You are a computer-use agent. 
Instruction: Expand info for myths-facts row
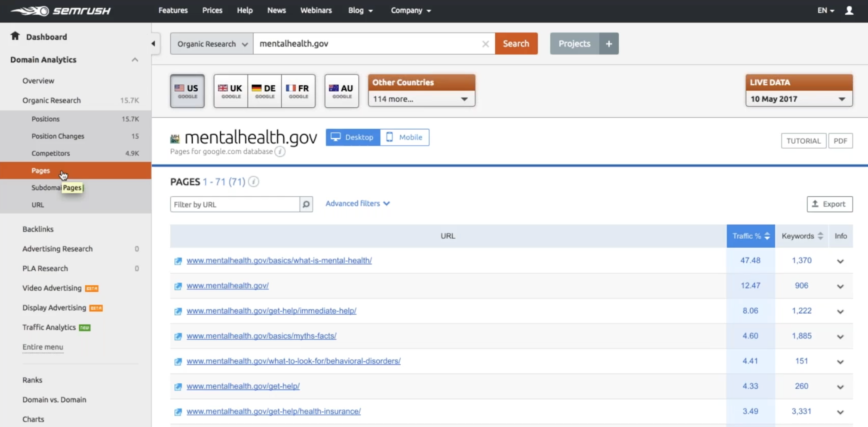pyautogui.click(x=840, y=337)
